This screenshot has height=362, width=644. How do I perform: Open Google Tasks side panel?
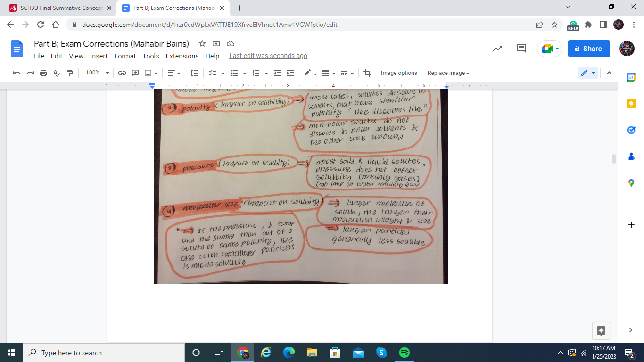(631, 130)
